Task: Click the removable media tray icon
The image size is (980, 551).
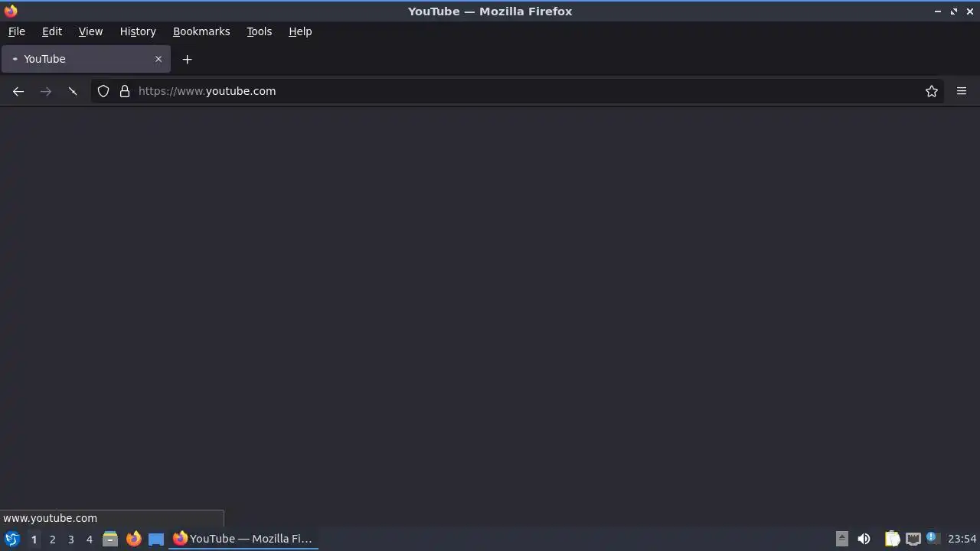Action: click(x=841, y=539)
